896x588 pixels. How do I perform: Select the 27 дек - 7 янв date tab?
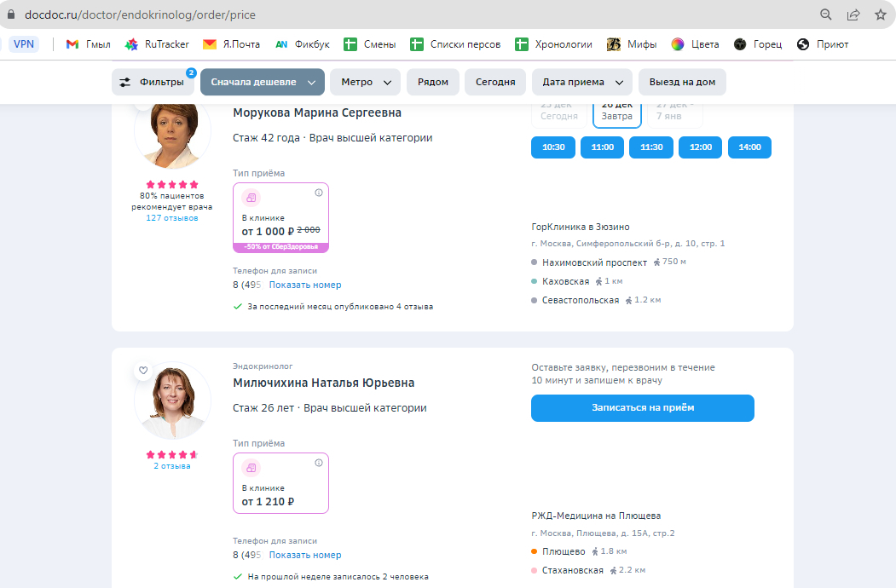pos(675,115)
